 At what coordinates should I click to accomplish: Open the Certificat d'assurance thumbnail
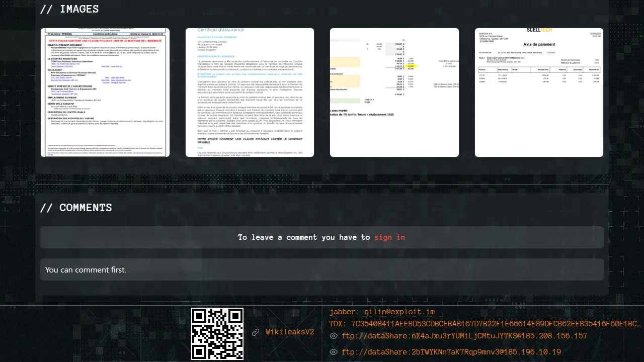click(250, 93)
